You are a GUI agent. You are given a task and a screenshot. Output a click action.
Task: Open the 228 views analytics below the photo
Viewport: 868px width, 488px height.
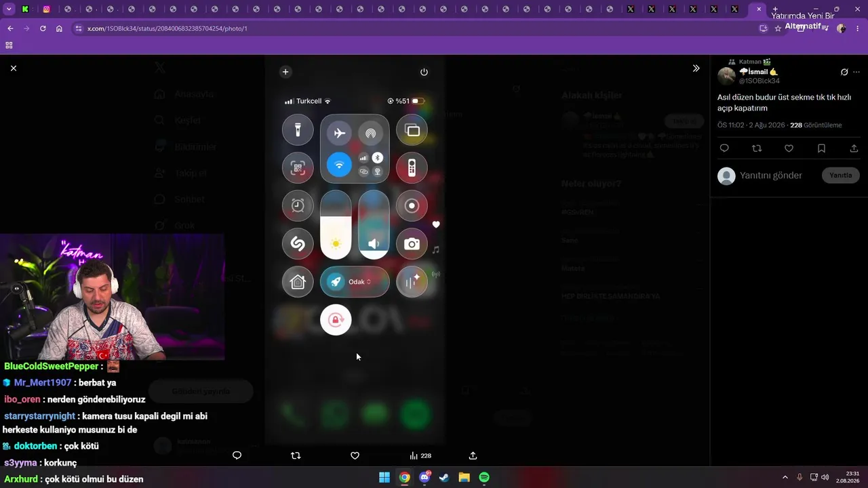pos(420,455)
